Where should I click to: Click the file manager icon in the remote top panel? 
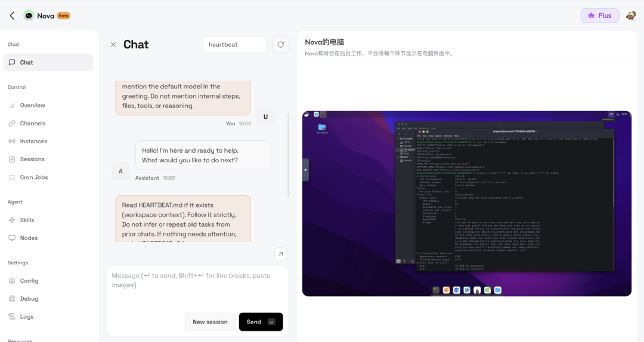pyautogui.click(x=316, y=114)
